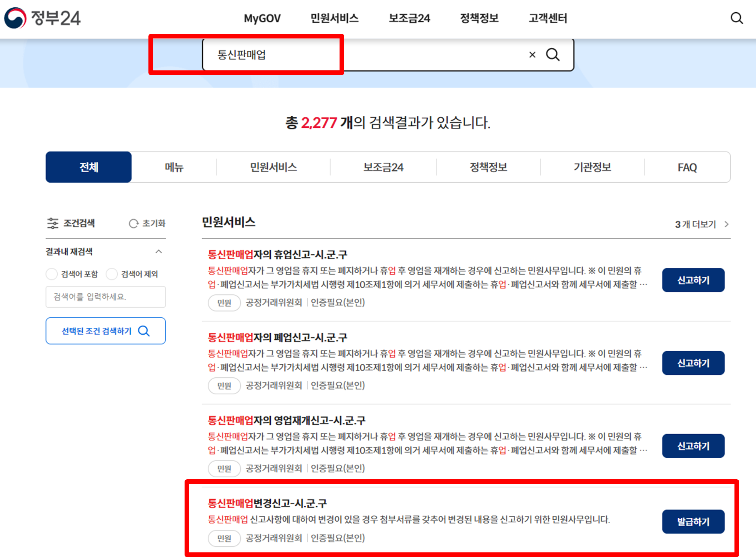Click 신고하기 for 휴업신고 result
Screen dimensions: 756x557
(693, 280)
